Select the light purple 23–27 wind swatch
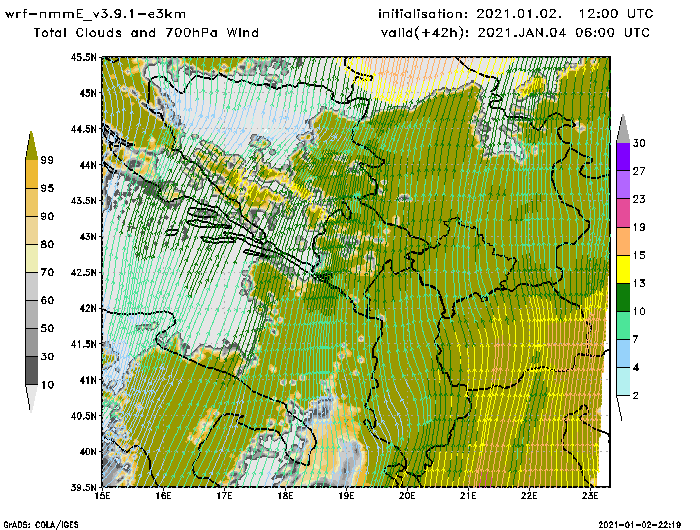Viewport: 700px width, 530px height. (x=623, y=185)
